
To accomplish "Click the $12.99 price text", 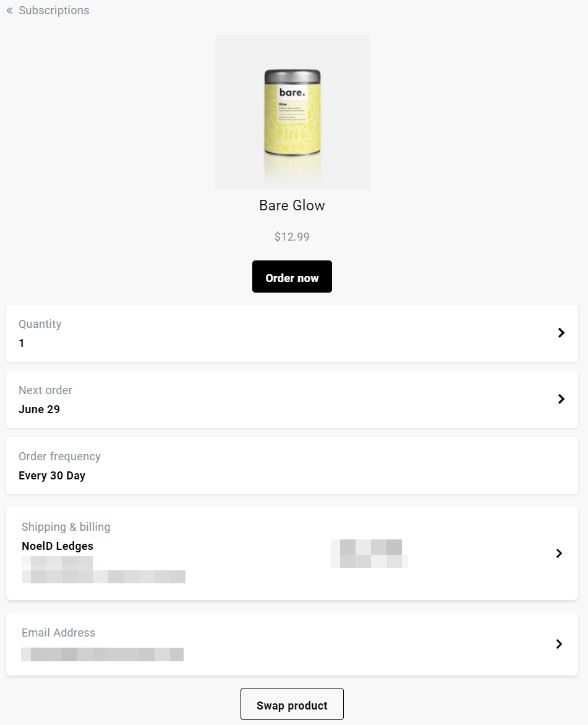I will (x=292, y=237).
